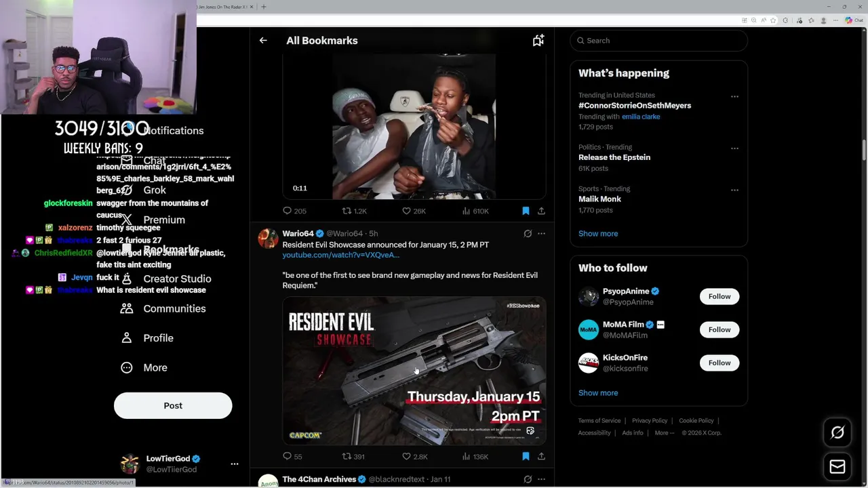The image size is (868, 488).
Task: Repost the video tweet with 1.2K reposts
Action: tap(354, 211)
